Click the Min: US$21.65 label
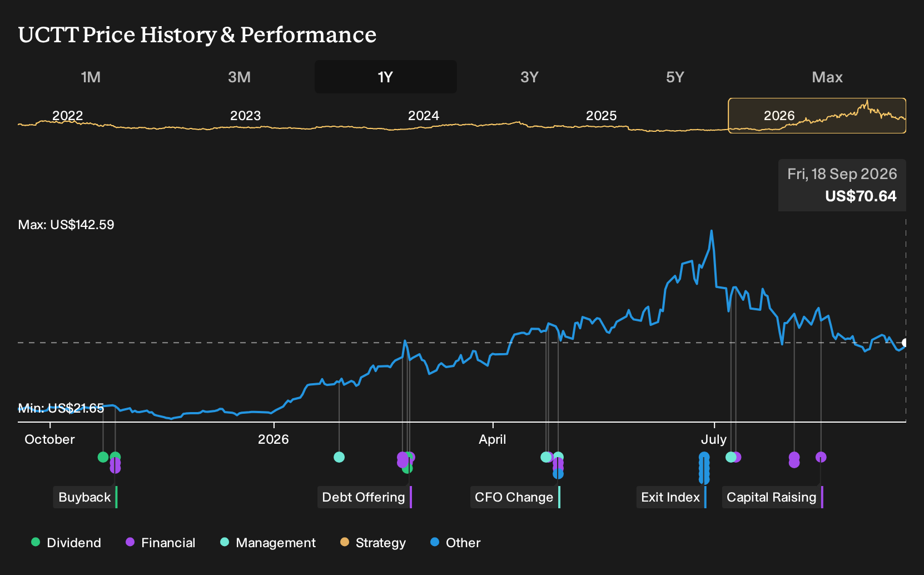The image size is (924, 575). (61, 408)
